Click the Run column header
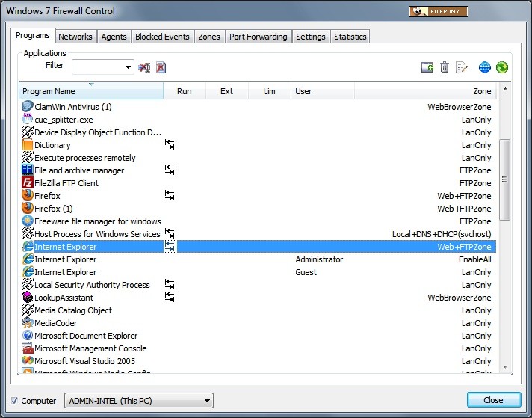The height and width of the screenshot is (418, 532). pyautogui.click(x=185, y=91)
